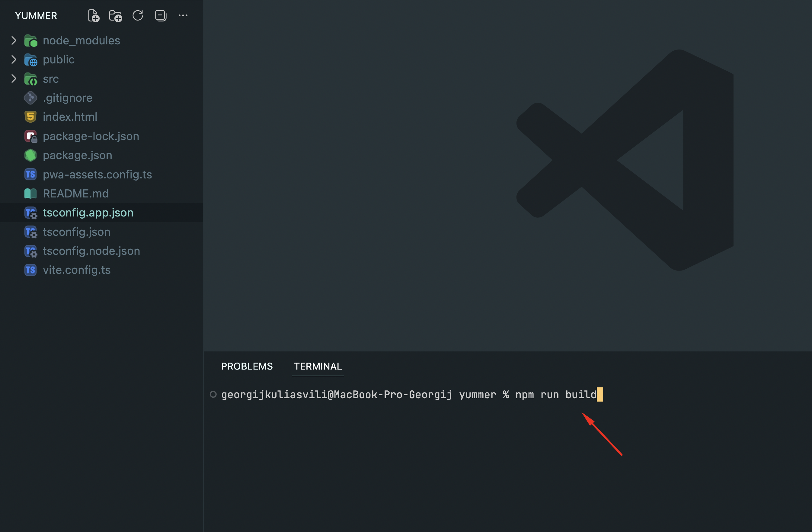812x532 pixels.
Task: Open vite.config.ts file
Action: click(x=77, y=270)
